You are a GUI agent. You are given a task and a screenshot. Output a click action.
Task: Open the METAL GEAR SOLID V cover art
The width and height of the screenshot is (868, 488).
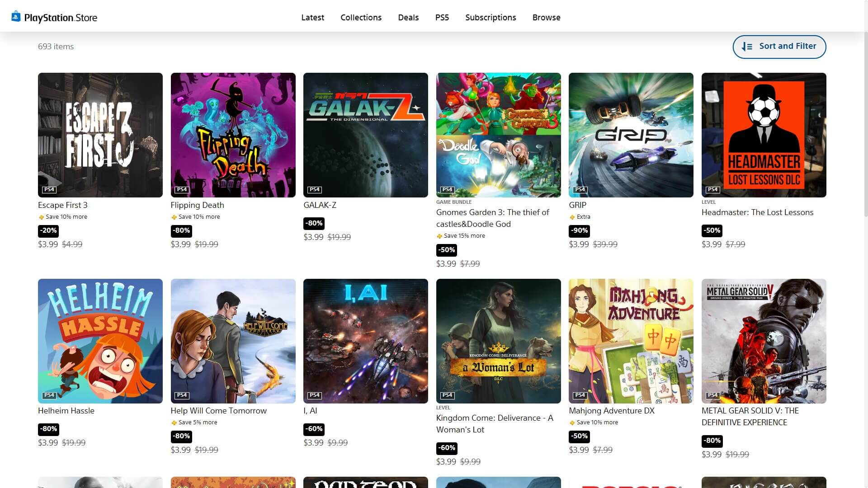pos(764,341)
